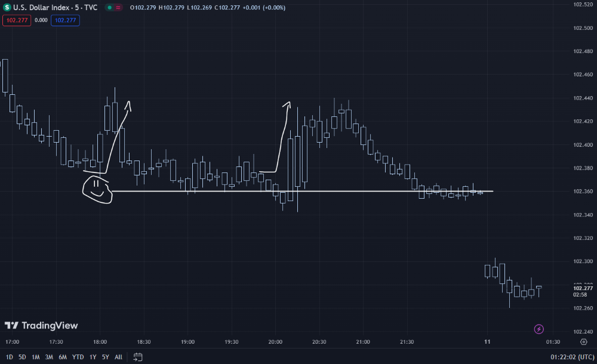Click the L102.269 low value
The width and height of the screenshot is (597, 364).
click(x=199, y=8)
